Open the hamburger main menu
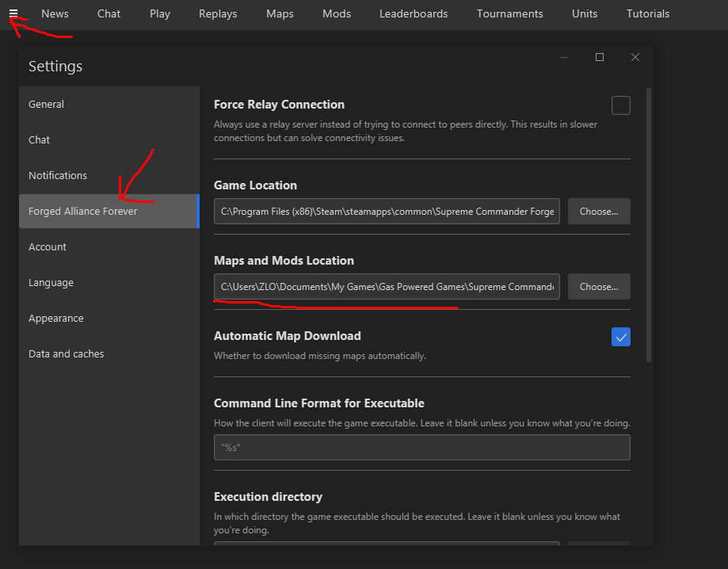 coord(13,13)
